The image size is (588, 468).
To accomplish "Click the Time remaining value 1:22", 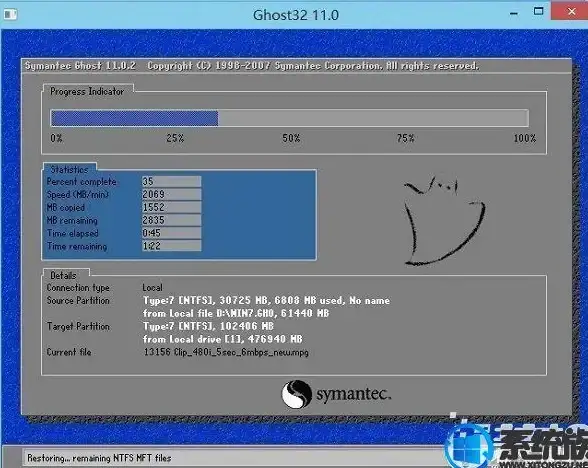I will click(171, 246).
